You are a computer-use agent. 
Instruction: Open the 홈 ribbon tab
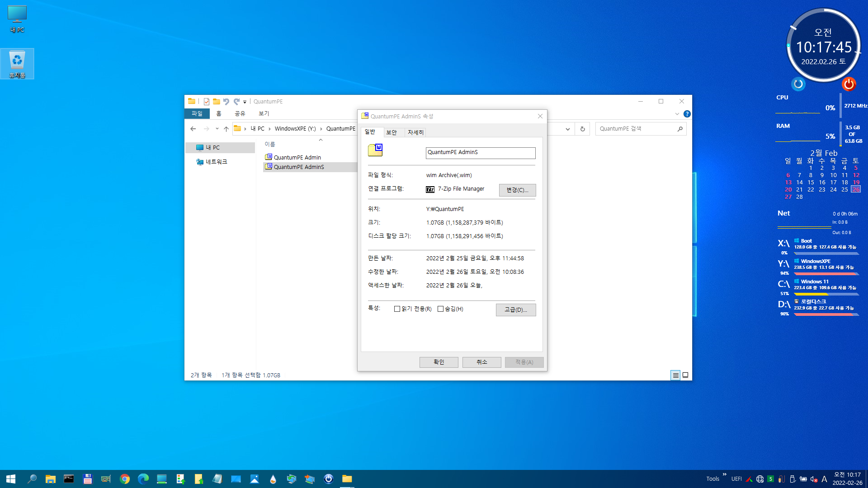point(219,113)
